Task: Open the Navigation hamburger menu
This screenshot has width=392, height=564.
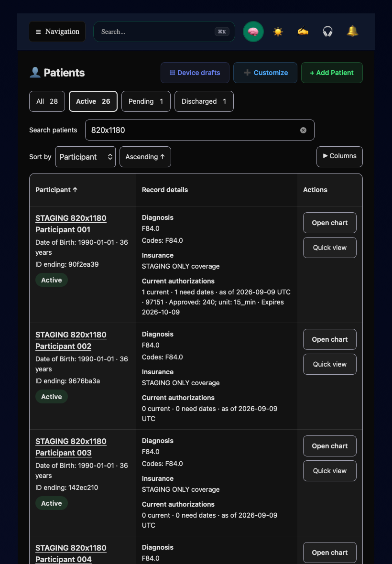Action: point(57,32)
